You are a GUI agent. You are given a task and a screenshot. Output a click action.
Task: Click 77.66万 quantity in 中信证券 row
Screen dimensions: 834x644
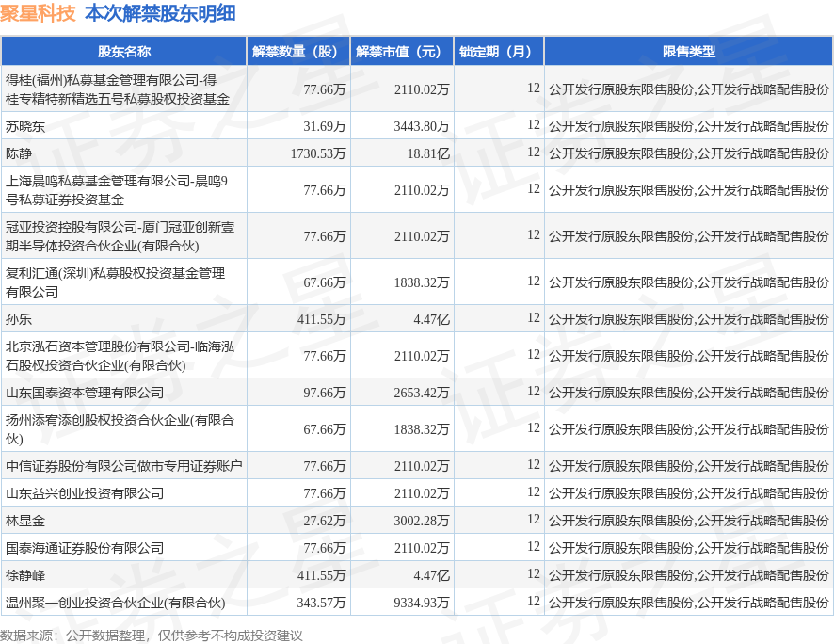coord(325,466)
